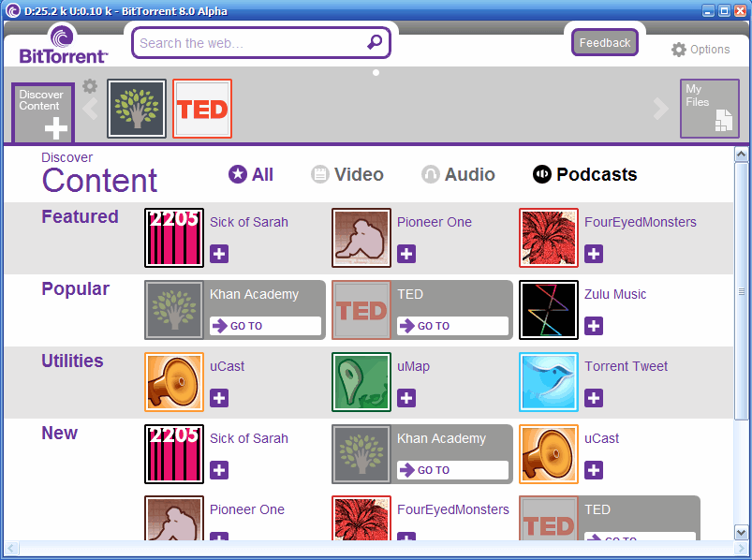Click the Feedback button
The image size is (752, 560).
point(604,43)
